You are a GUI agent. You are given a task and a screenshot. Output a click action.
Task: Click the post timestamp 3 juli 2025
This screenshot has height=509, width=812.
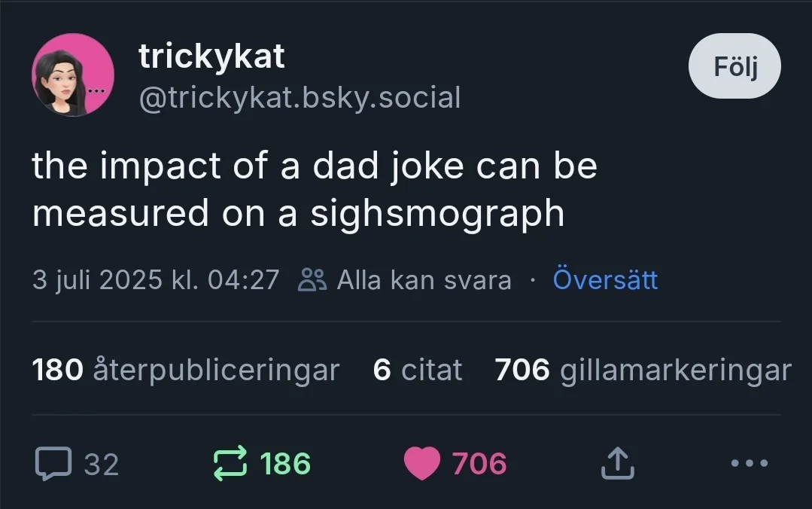click(156, 280)
